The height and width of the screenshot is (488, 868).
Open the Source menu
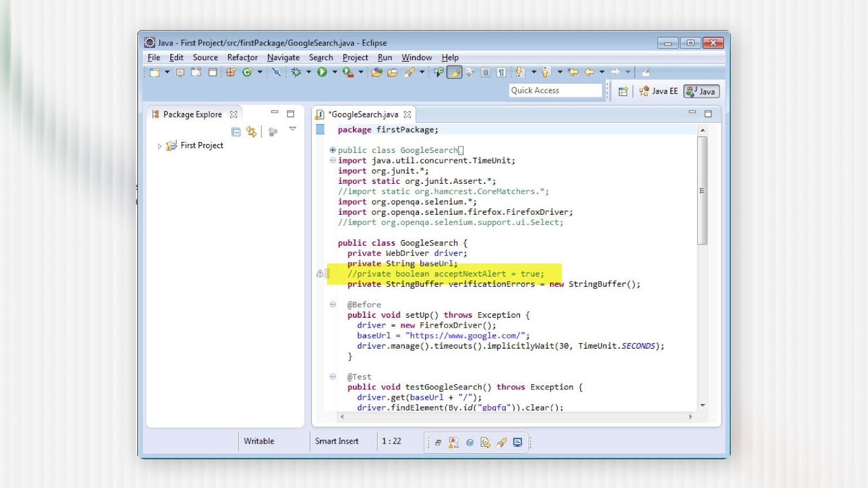(205, 57)
